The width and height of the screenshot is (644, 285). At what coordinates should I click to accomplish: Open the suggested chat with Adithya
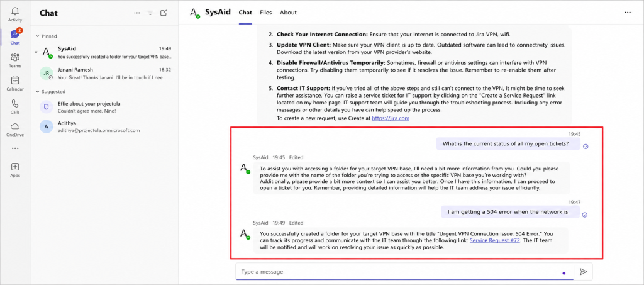click(x=105, y=126)
